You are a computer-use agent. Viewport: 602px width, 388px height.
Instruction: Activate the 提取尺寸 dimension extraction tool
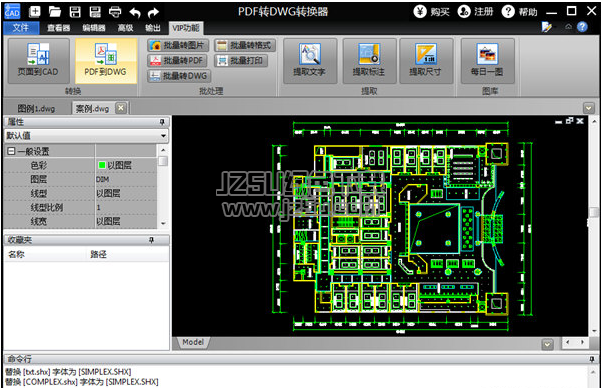coord(426,61)
